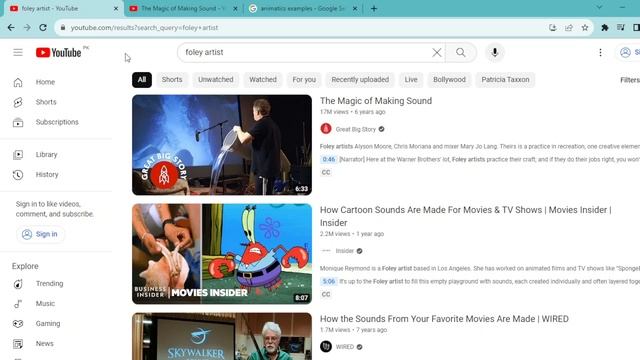Screen dimensions: 640x360
Task: Open the Movies Insider cartoon thumbnail
Action: [222, 254]
